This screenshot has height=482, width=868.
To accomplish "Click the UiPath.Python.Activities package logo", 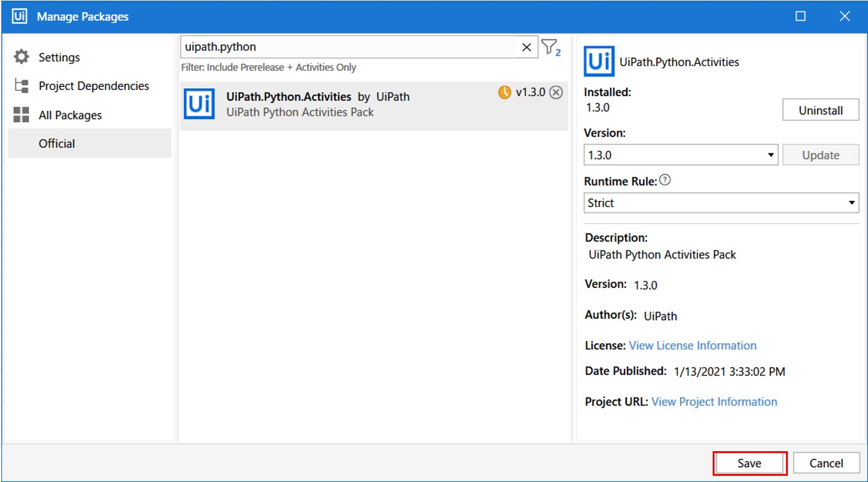I will click(x=199, y=104).
